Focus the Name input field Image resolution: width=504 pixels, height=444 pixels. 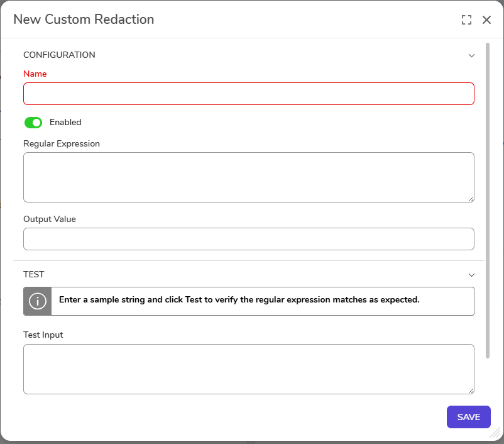click(x=248, y=94)
